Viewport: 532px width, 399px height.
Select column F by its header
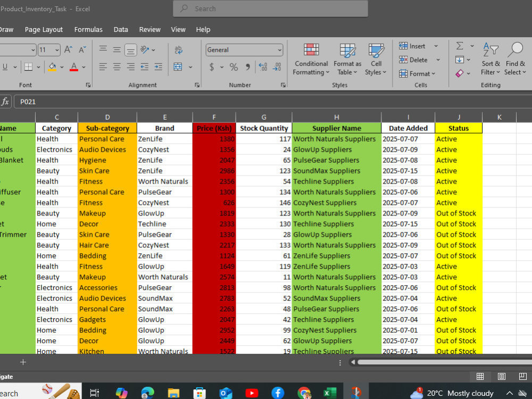214,117
